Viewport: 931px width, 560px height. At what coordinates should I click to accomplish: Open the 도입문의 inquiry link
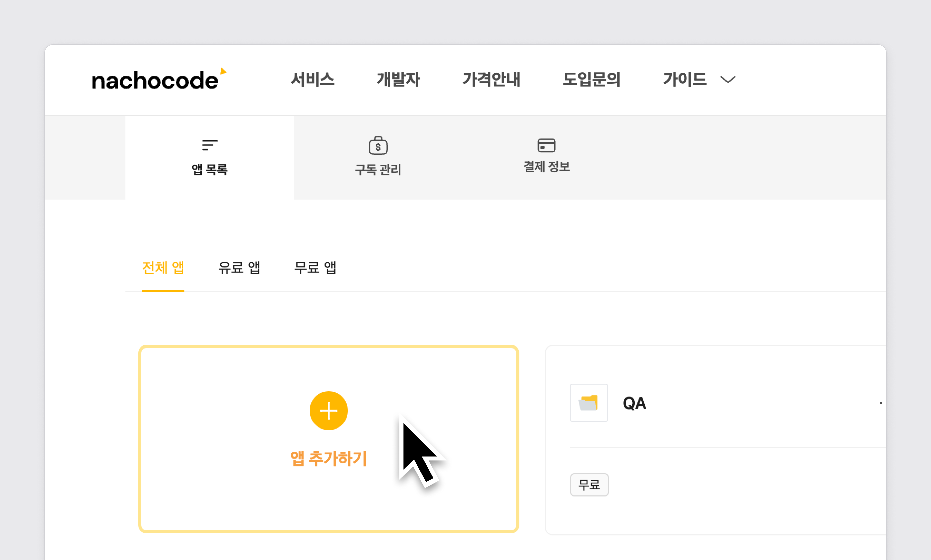tap(592, 80)
